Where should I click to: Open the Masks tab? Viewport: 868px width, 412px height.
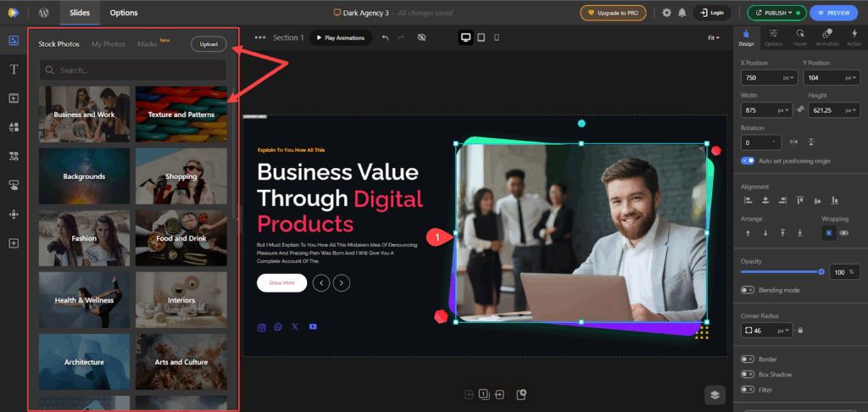147,44
